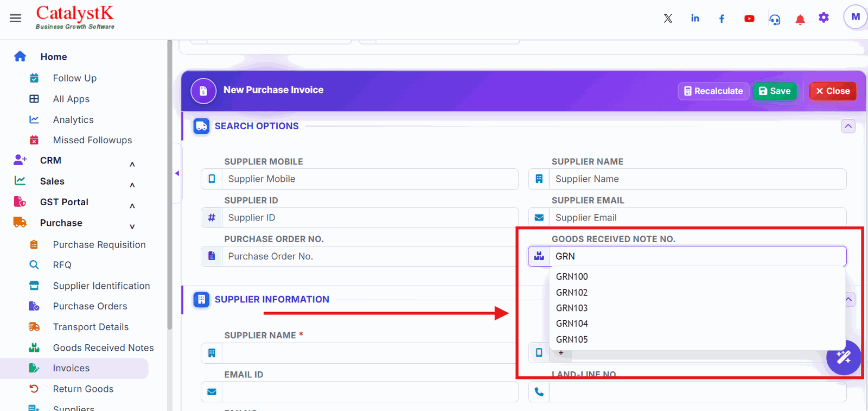
Task: Click the Supplier Information building icon
Action: [x=201, y=299]
